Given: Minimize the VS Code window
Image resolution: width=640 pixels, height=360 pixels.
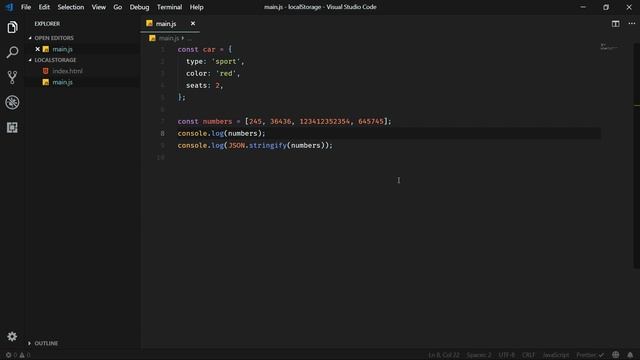Looking at the screenshot, I should point(583,7).
